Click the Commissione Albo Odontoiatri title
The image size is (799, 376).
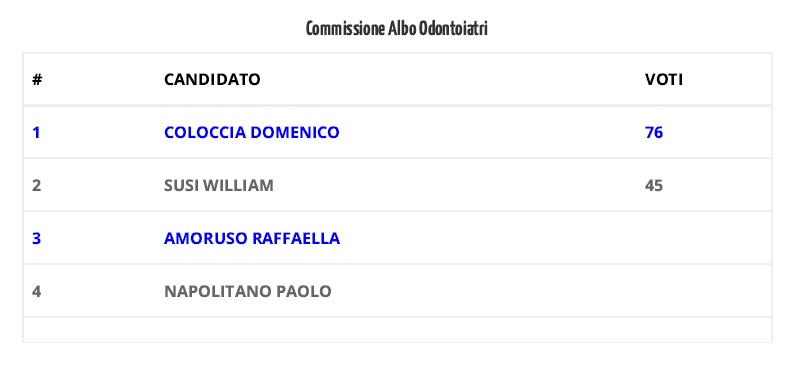point(396,29)
